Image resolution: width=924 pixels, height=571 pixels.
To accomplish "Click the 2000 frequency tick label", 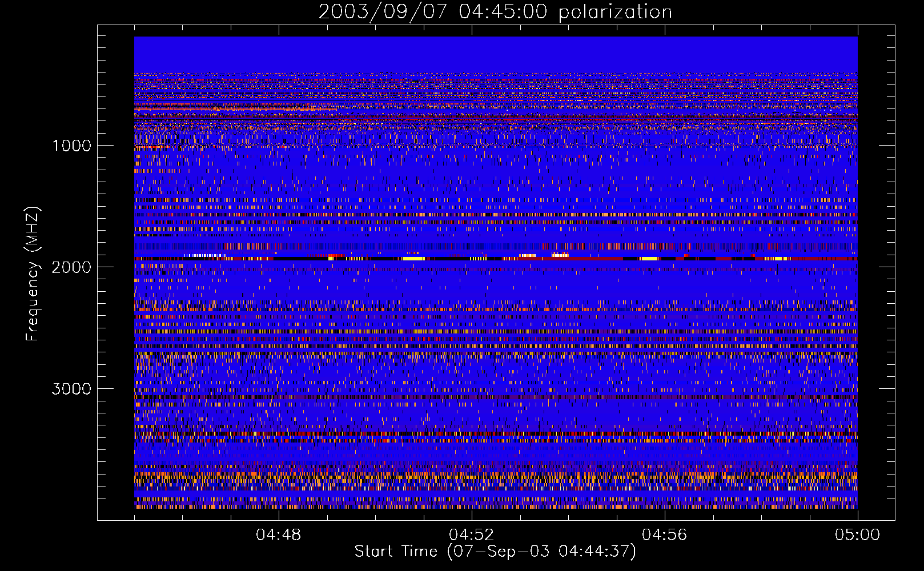I will coord(71,267).
